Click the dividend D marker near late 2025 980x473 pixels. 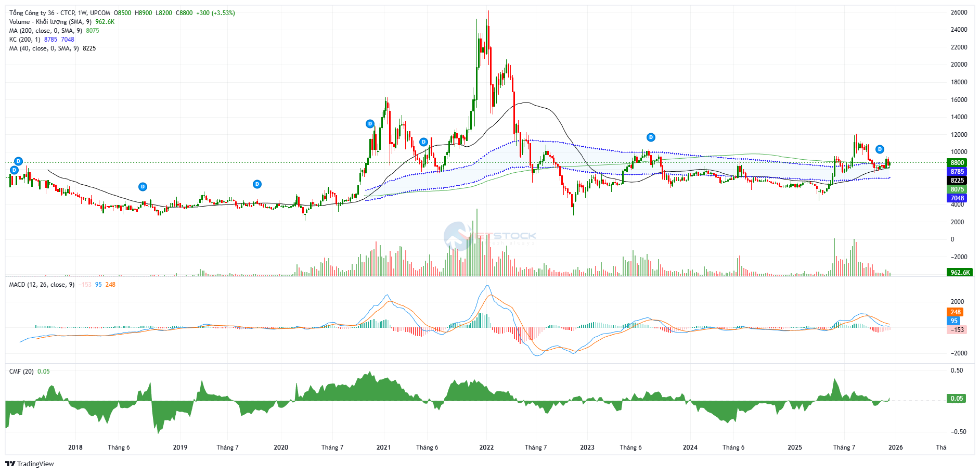[x=880, y=149]
